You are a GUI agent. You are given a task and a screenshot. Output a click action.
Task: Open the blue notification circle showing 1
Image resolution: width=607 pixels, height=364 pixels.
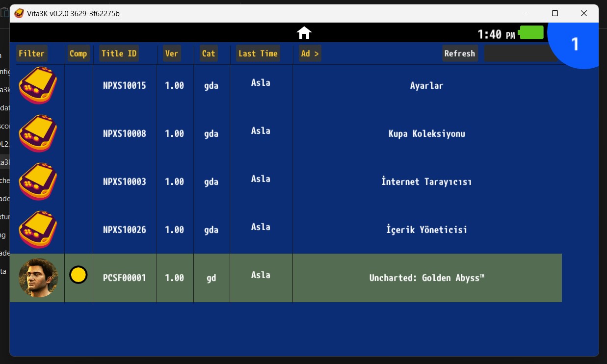click(575, 44)
